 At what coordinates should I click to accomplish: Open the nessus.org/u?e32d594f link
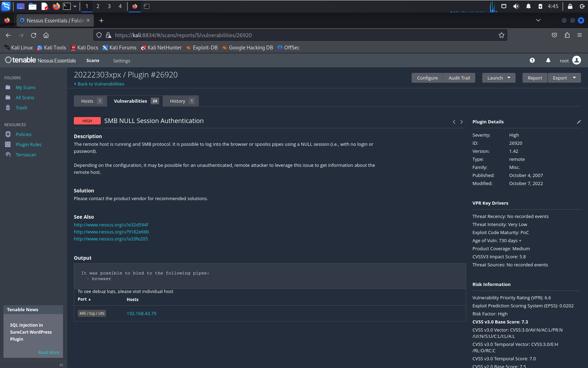[111, 225]
